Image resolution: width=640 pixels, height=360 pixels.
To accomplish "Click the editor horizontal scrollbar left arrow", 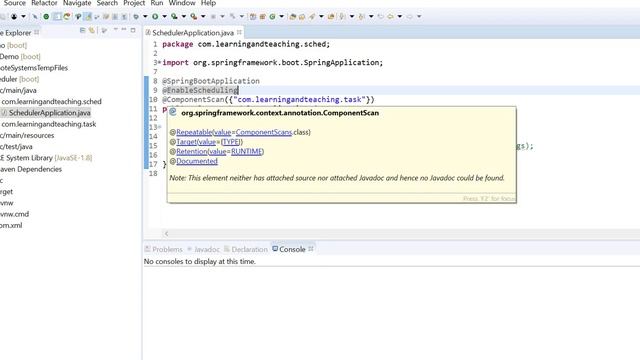I will coord(167,233).
